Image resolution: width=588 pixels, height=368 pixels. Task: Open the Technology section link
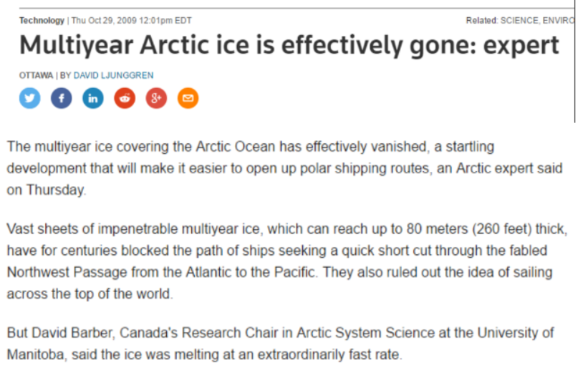coord(42,20)
